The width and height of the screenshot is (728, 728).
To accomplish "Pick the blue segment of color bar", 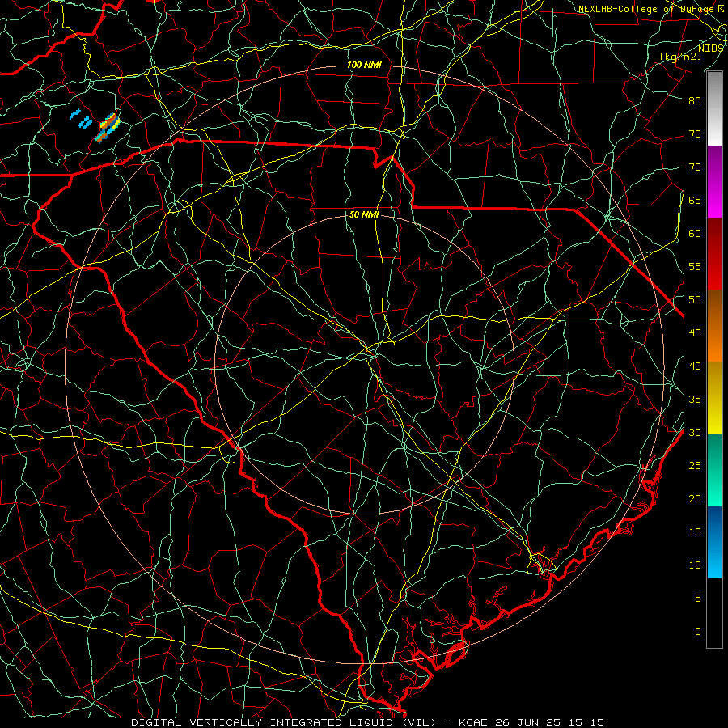I will pos(714,542).
